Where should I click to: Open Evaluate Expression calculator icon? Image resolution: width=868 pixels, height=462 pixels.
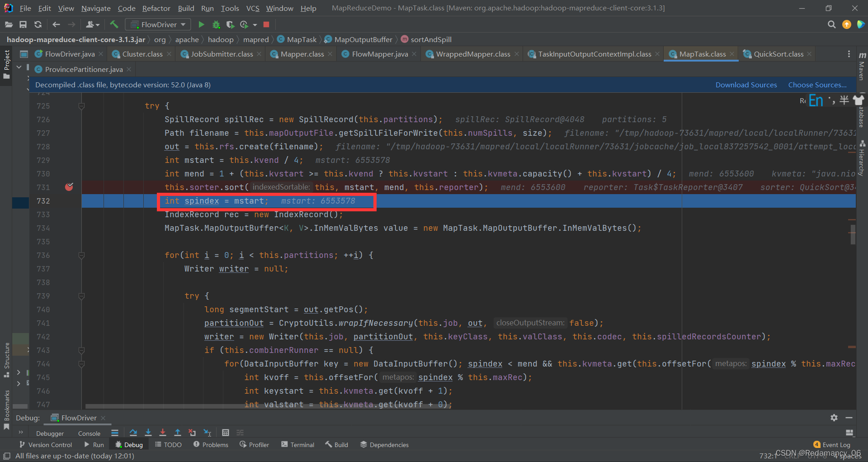[x=226, y=433]
